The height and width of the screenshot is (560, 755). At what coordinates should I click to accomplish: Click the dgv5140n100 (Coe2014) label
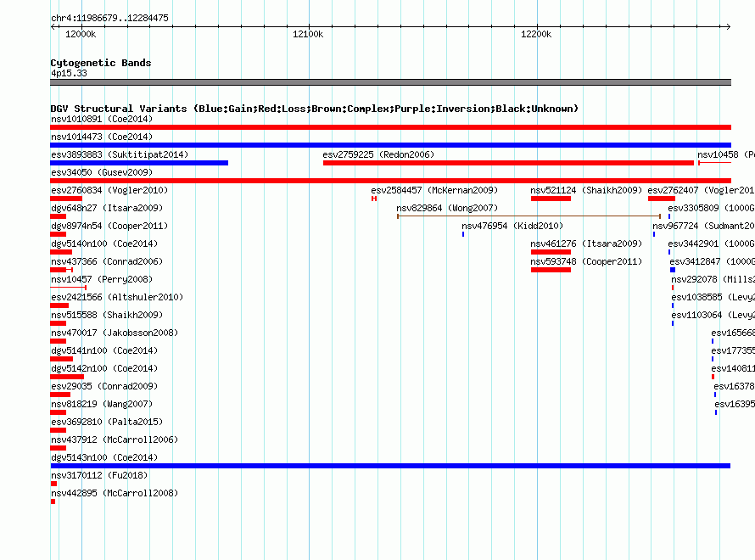pyautogui.click(x=104, y=244)
